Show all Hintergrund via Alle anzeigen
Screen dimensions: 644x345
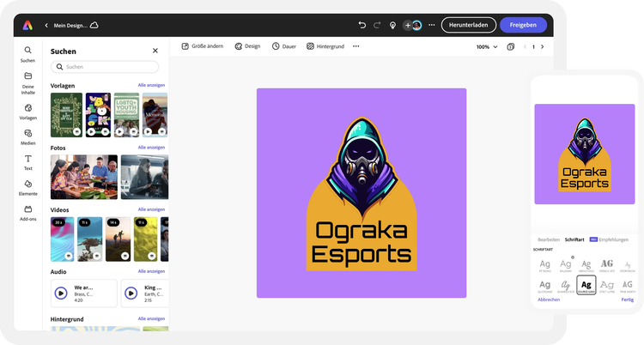151,318
